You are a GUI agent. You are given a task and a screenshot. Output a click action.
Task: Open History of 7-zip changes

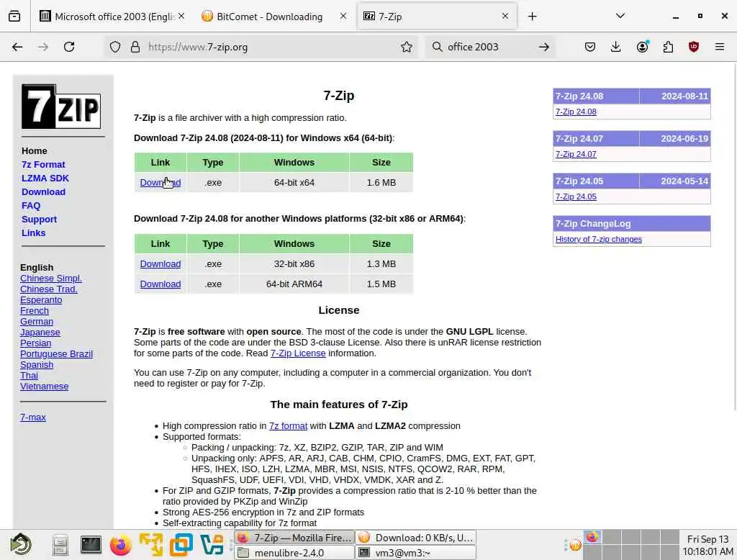598,239
